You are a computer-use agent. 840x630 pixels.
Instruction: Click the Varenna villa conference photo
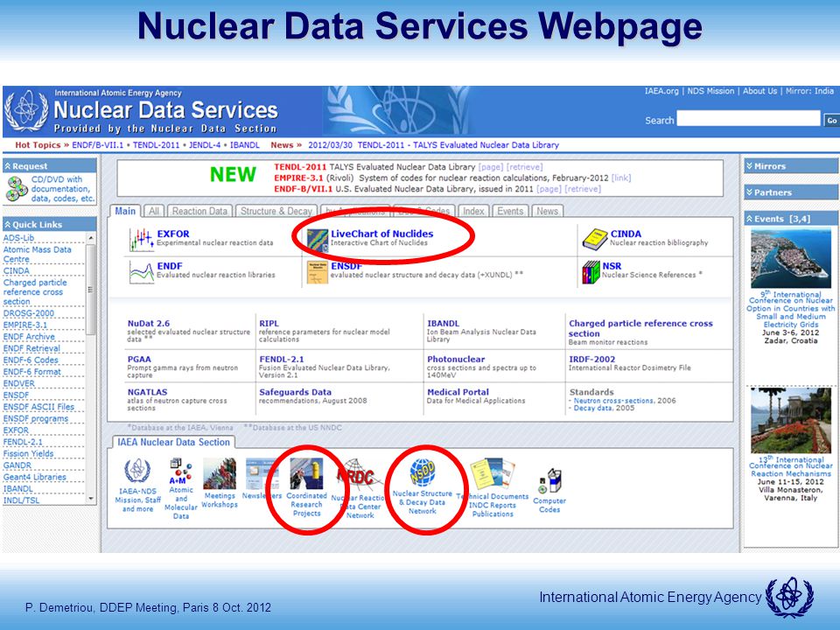[791, 421]
